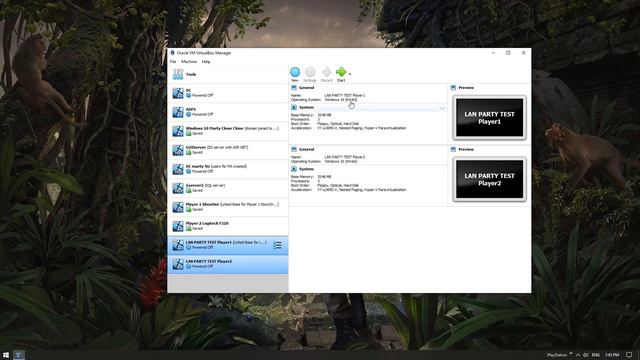The image size is (640, 360).
Task: Select the Tools entry in the sidebar
Action: pos(228,74)
